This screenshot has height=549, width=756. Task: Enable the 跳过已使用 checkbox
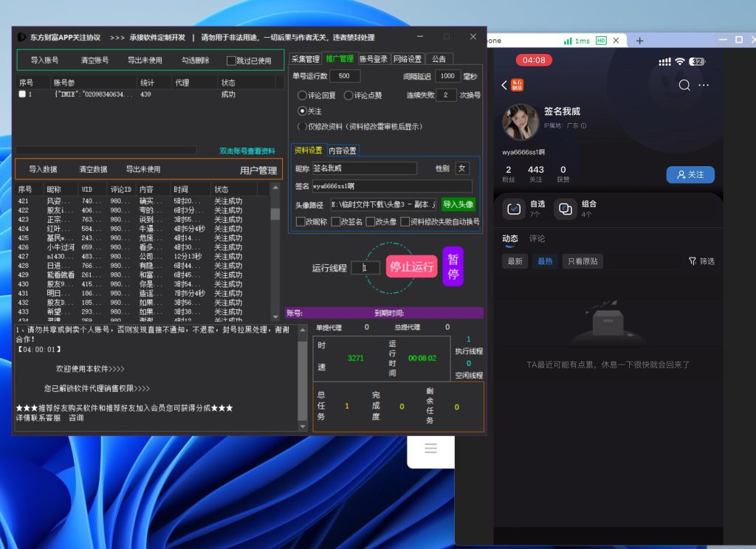[x=231, y=61]
